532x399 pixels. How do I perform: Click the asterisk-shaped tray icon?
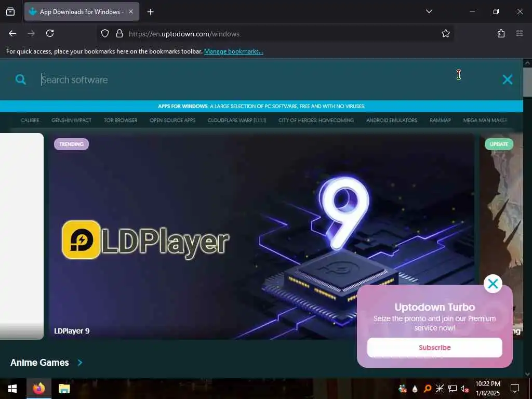[x=440, y=389]
